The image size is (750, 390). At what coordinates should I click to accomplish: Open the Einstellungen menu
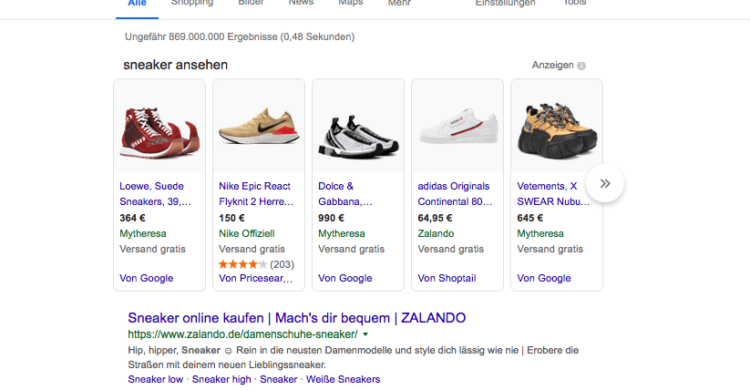coord(505,3)
